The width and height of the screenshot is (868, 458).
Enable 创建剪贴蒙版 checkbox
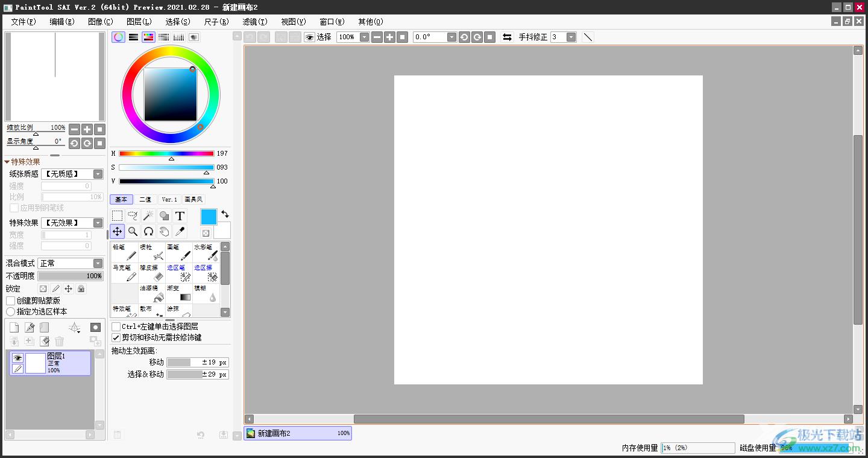pyautogui.click(x=11, y=301)
